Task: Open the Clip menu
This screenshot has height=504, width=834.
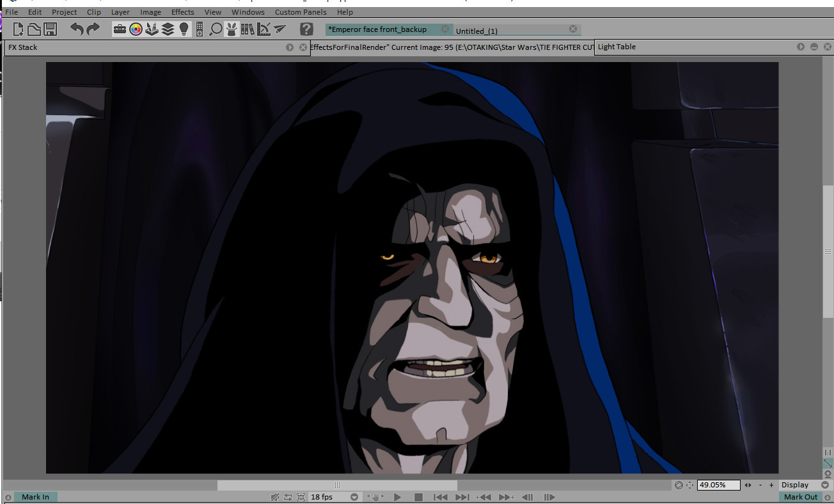Action: (x=94, y=12)
